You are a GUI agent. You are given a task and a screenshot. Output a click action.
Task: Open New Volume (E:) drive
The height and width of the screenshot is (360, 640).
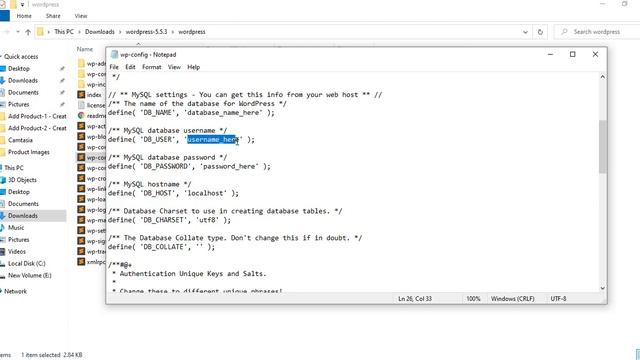coord(30,276)
